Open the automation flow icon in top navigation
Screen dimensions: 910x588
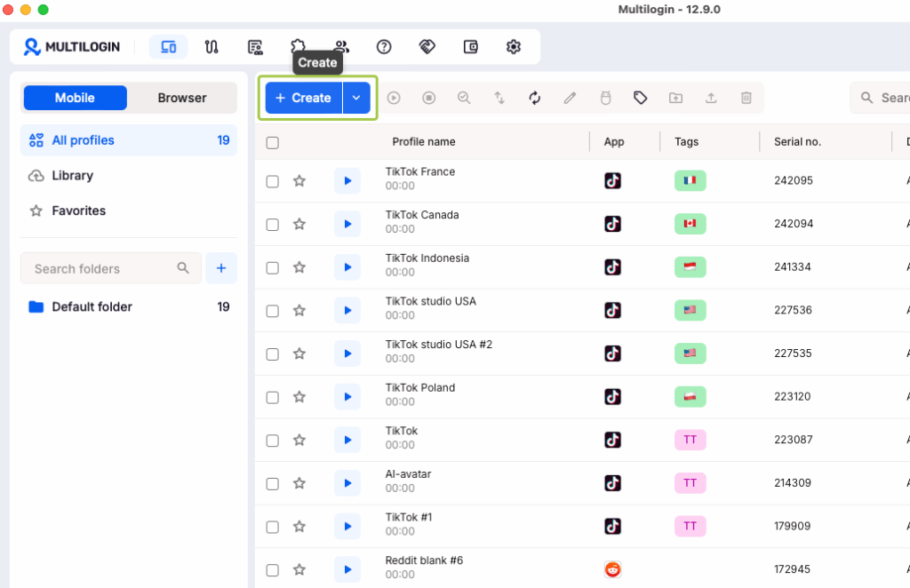pos(212,47)
